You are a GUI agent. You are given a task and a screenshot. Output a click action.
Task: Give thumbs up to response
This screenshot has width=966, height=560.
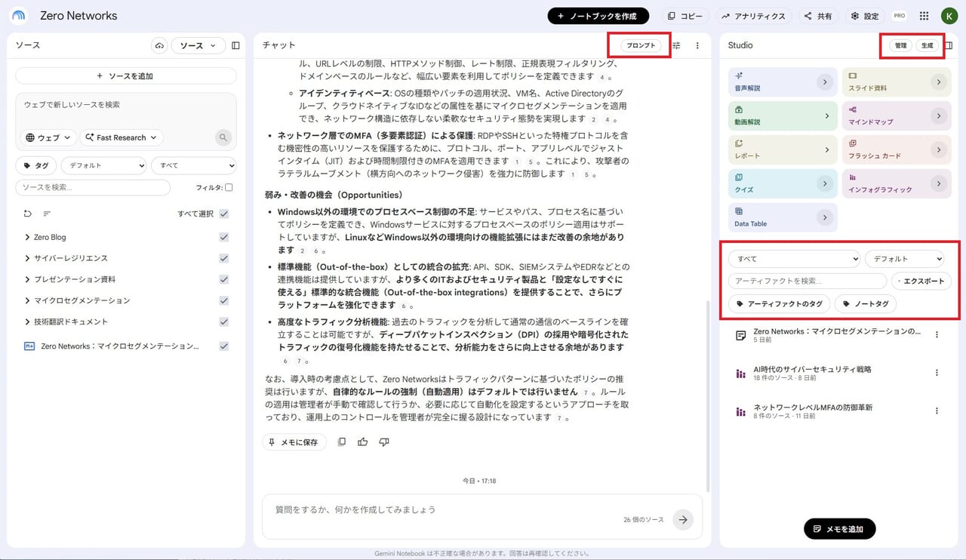[363, 442]
